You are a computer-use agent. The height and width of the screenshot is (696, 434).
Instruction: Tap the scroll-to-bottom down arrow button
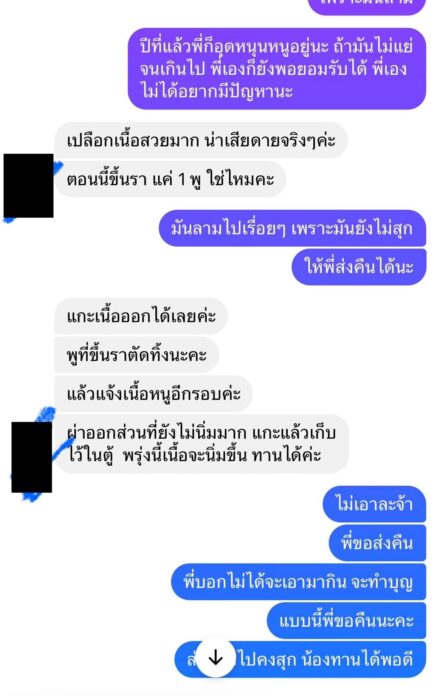click(216, 658)
